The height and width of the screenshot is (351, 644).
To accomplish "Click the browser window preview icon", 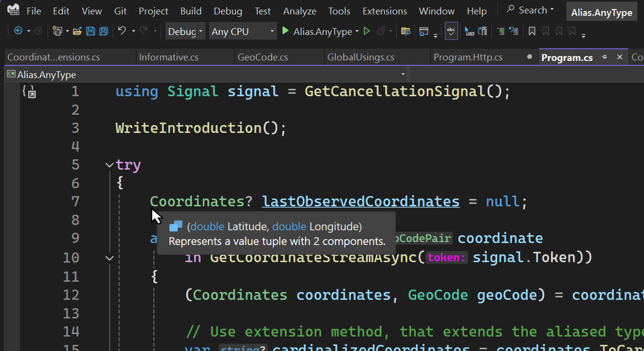I will pos(424,32).
